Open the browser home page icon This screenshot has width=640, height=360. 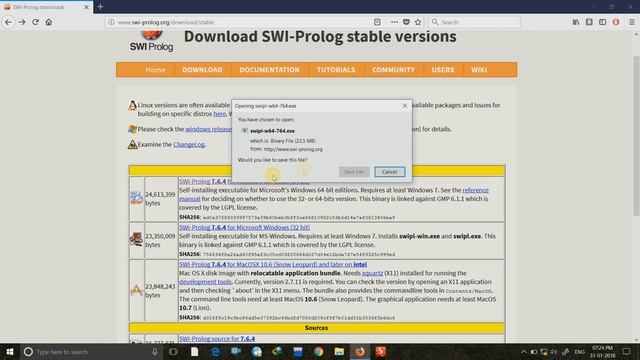pos(49,22)
